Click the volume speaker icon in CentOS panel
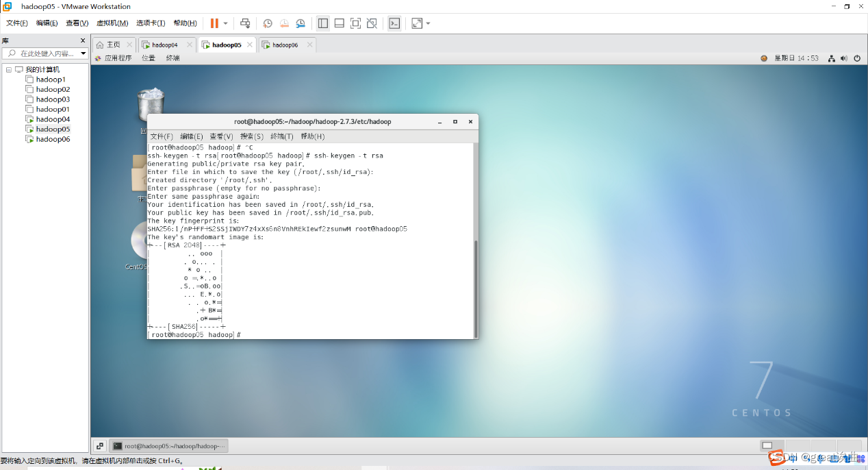This screenshot has width=868, height=470. pyautogui.click(x=844, y=58)
